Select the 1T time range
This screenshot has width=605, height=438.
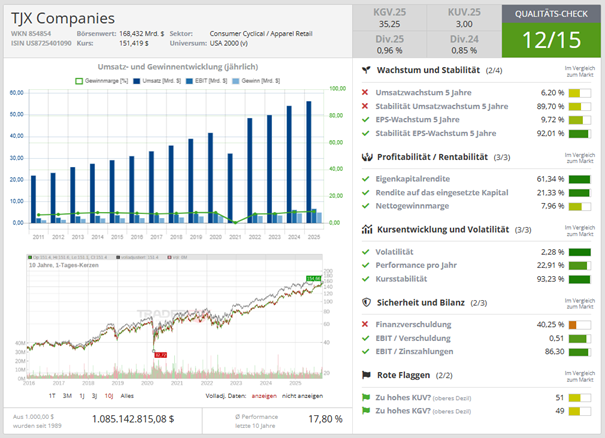pos(52,396)
